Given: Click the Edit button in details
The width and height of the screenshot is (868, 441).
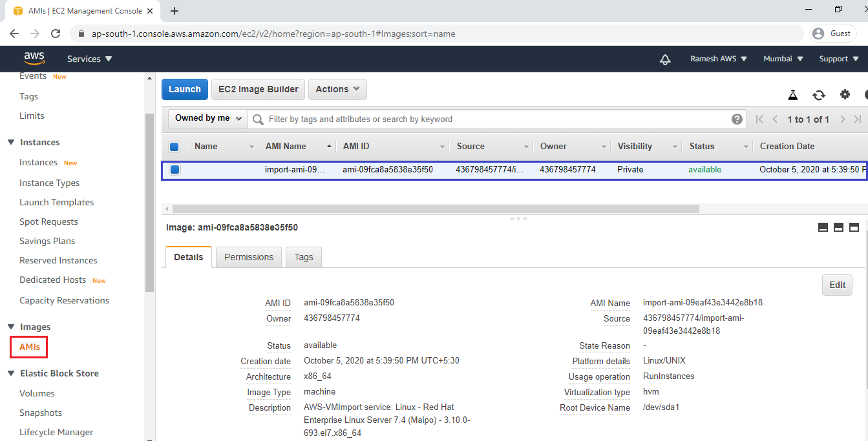Looking at the screenshot, I should click(837, 285).
